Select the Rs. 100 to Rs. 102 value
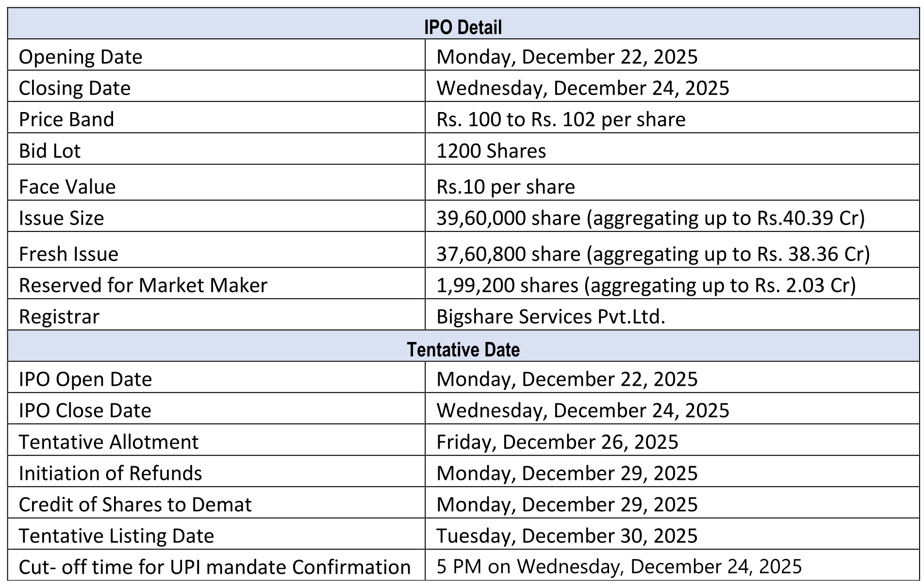This screenshot has width=924, height=585. point(561,119)
